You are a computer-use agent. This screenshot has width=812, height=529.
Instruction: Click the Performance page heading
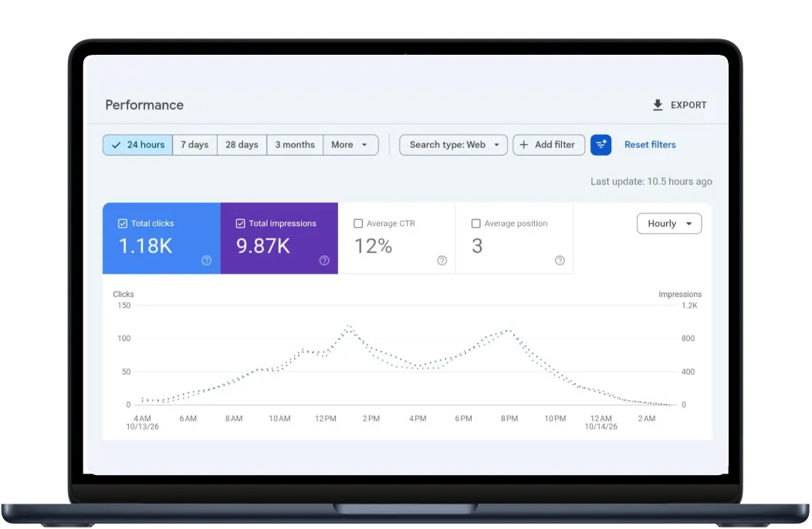click(x=144, y=105)
